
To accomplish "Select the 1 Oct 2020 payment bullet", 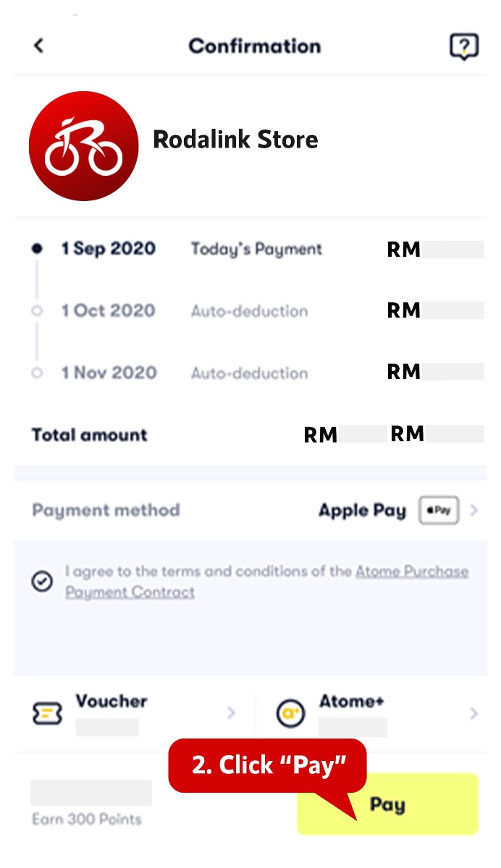I will (x=37, y=311).
